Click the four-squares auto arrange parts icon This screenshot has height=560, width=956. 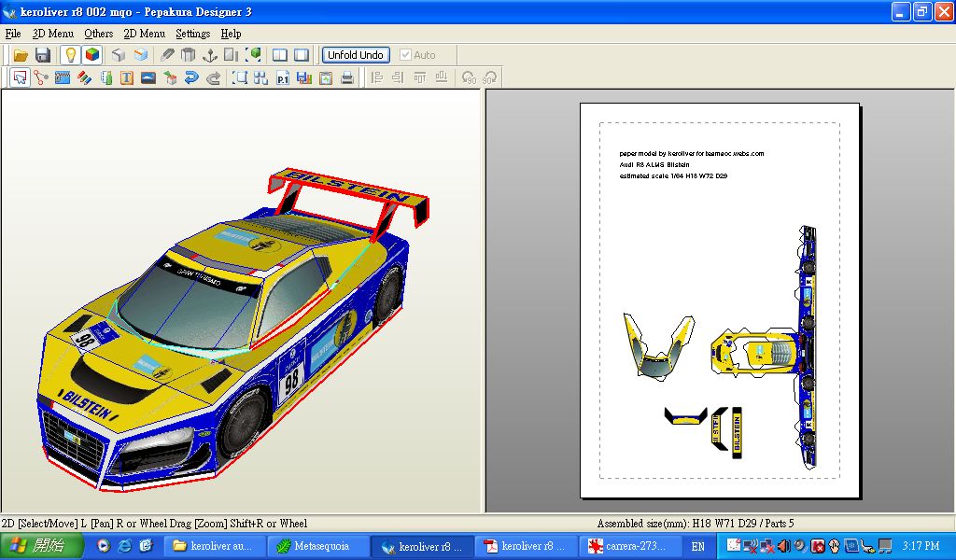(x=261, y=78)
